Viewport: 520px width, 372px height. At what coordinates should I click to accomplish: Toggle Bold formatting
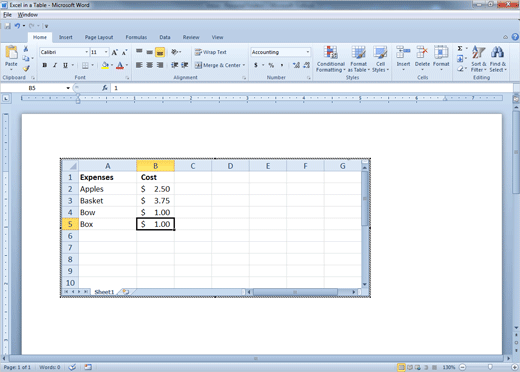(x=44, y=65)
